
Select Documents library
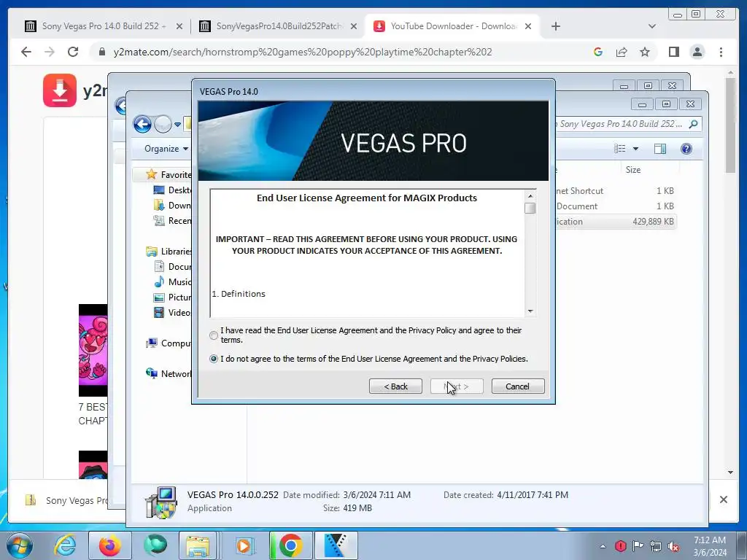pos(172,266)
